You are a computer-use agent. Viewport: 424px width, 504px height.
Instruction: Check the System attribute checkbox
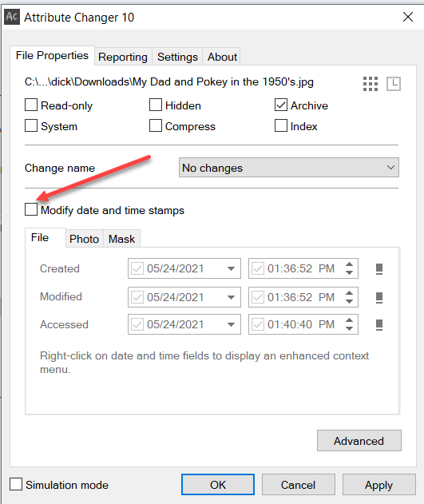(x=31, y=125)
